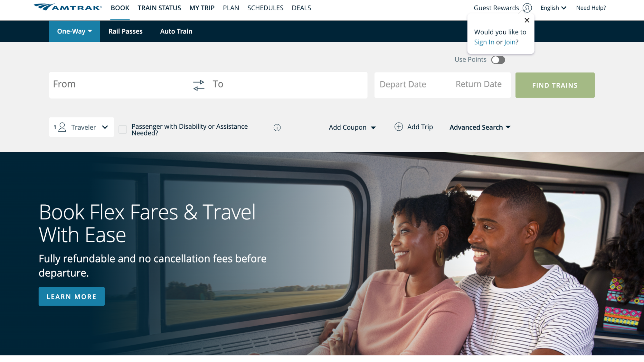
Task: Open the Train Status menu
Action: (x=159, y=8)
